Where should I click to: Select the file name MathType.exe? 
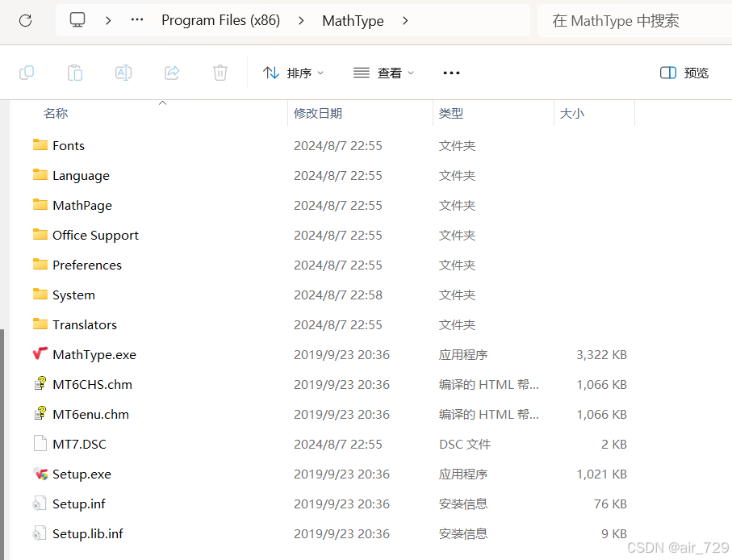click(x=94, y=355)
